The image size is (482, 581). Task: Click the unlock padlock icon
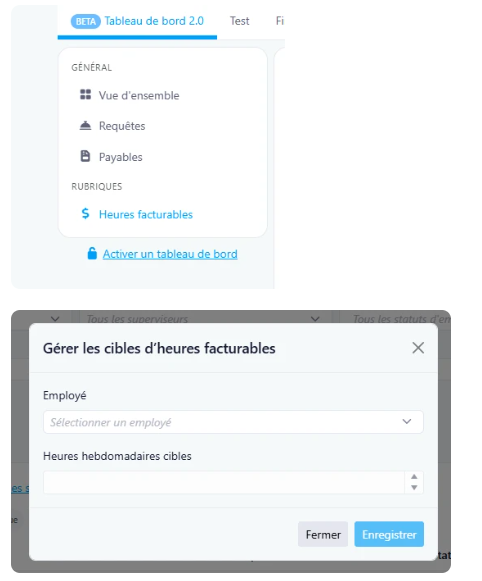[x=92, y=253]
